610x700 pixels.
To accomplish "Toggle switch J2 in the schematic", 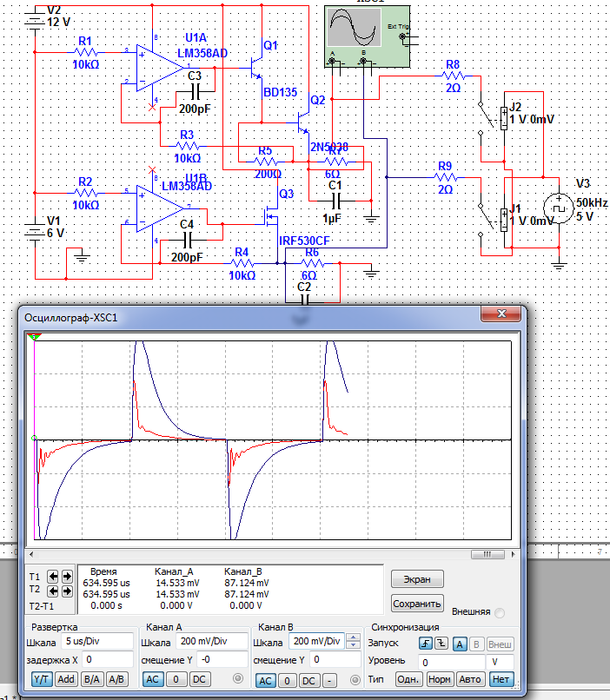I will 492,118.
